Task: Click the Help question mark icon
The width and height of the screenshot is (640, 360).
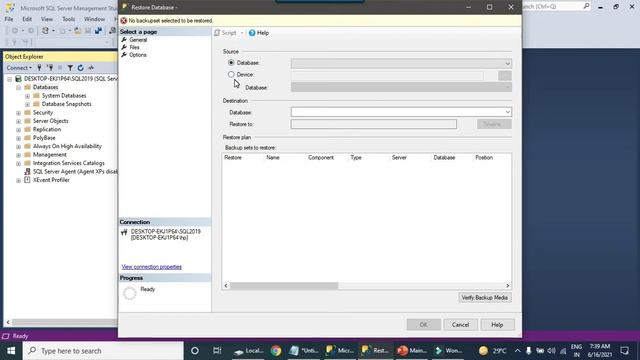Action: pyautogui.click(x=252, y=33)
